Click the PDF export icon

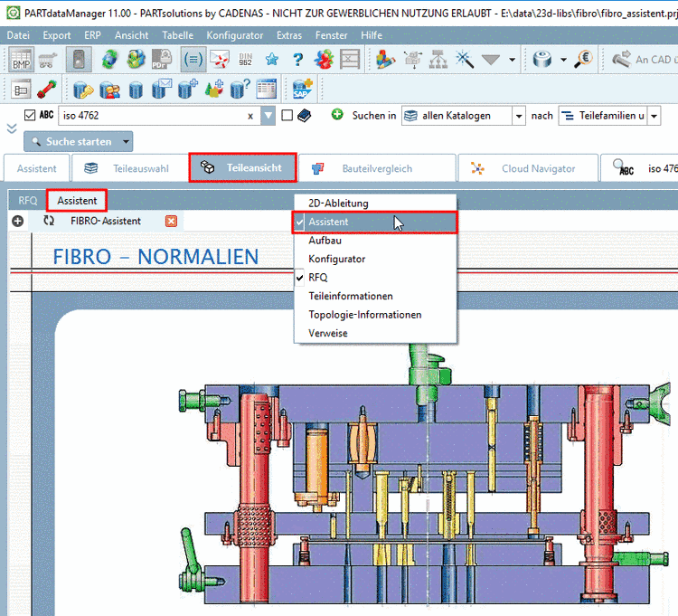(161, 60)
